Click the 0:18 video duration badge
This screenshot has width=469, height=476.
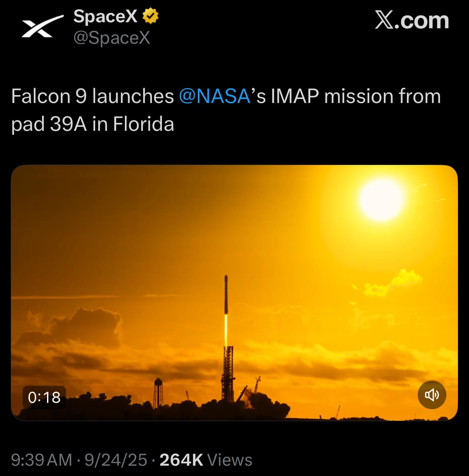(x=44, y=397)
